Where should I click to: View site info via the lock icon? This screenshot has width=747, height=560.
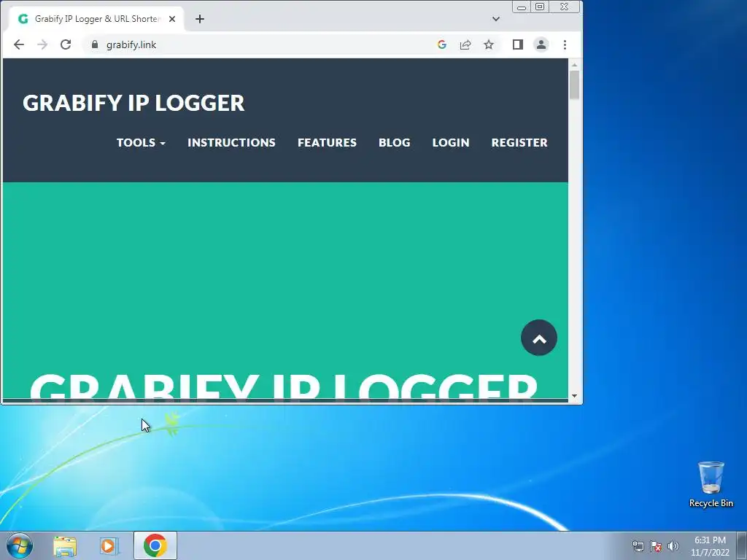click(x=95, y=44)
